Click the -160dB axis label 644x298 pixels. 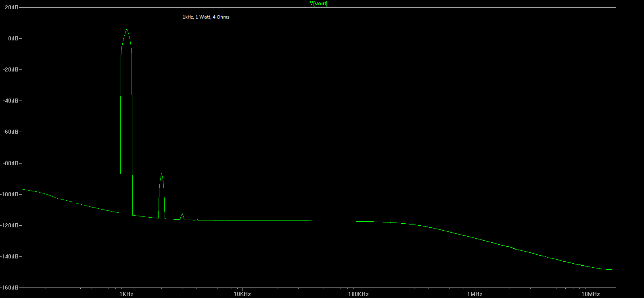(x=10, y=288)
